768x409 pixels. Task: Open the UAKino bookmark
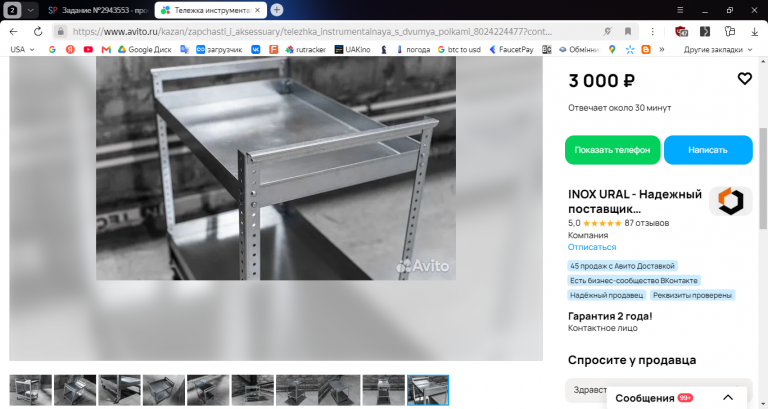point(353,49)
